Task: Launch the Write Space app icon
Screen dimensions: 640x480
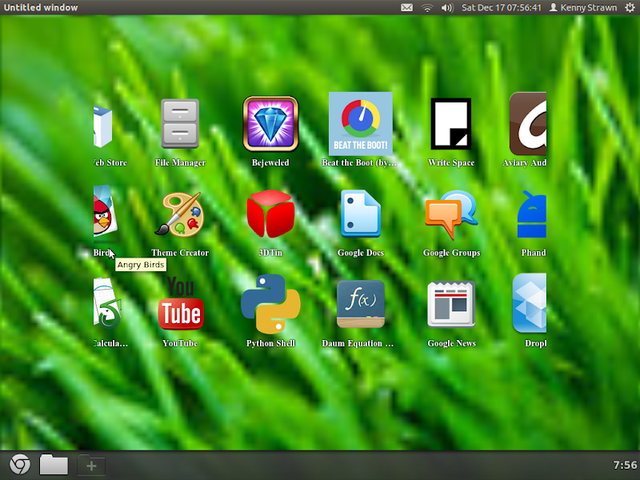Action: 451,124
